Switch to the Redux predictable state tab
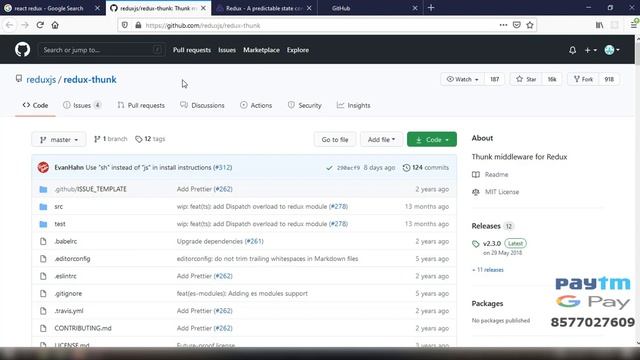Viewport: 640px width, 360px height. (x=264, y=8)
